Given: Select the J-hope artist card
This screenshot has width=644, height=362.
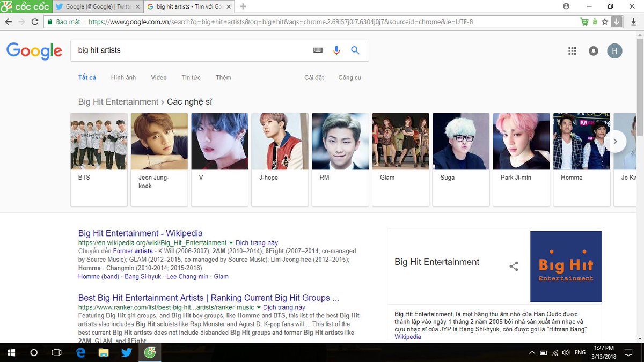Looking at the screenshot, I should click(280, 159).
